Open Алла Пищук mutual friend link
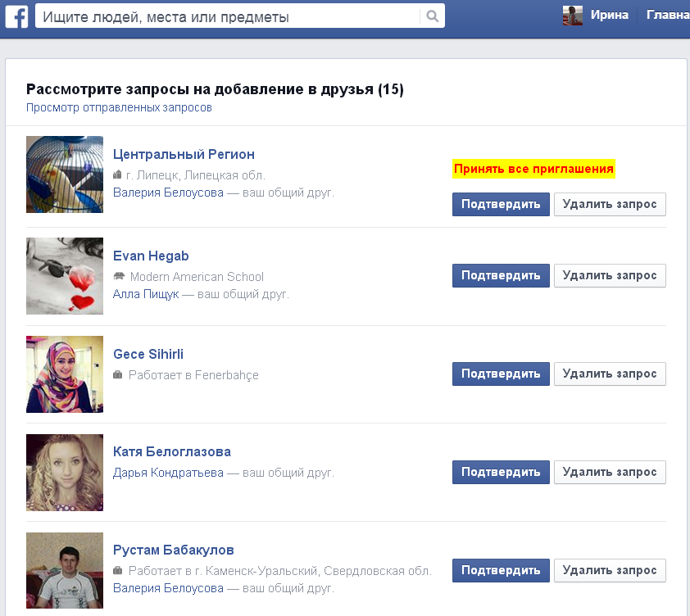This screenshot has width=690, height=616. (x=146, y=294)
